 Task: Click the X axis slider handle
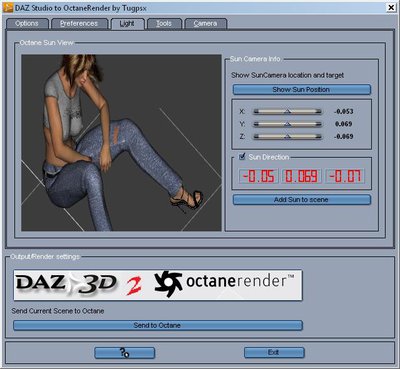click(288, 112)
